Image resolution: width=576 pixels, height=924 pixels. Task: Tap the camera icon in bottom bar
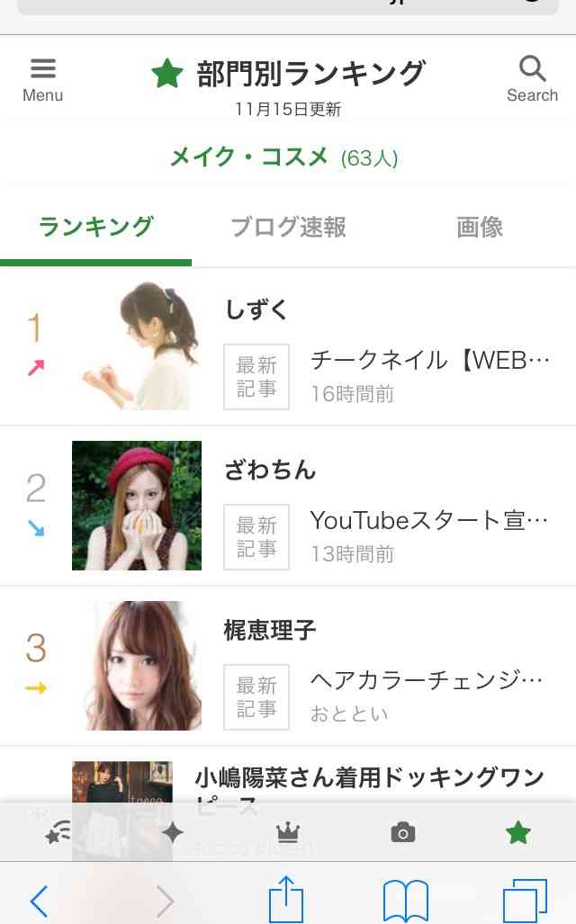pyautogui.click(x=402, y=832)
